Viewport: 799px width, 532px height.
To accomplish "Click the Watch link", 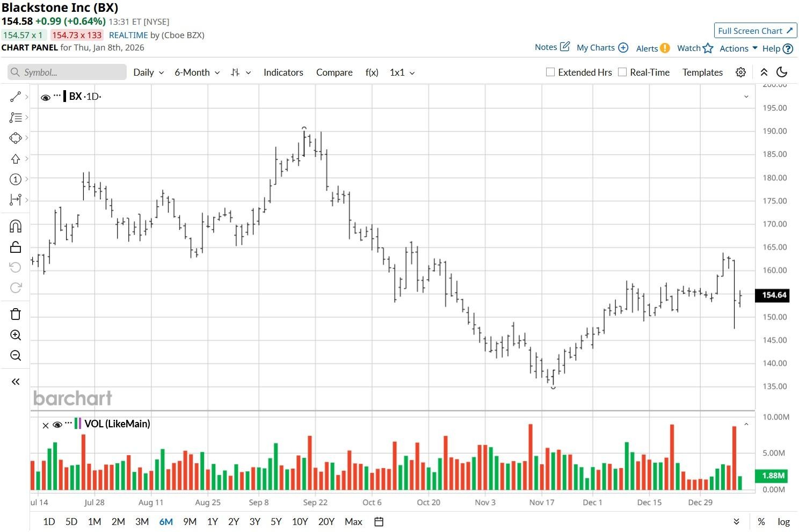I will 689,48.
